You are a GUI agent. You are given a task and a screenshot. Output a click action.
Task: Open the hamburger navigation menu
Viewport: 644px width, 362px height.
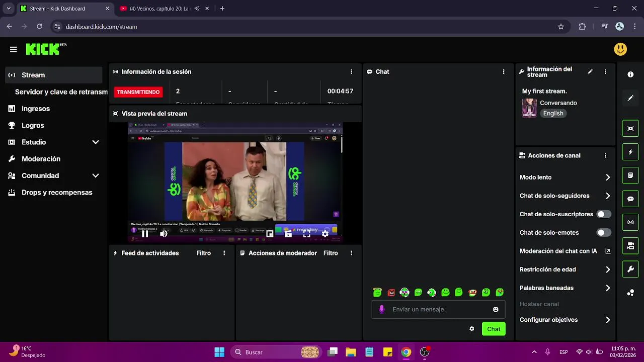point(14,49)
